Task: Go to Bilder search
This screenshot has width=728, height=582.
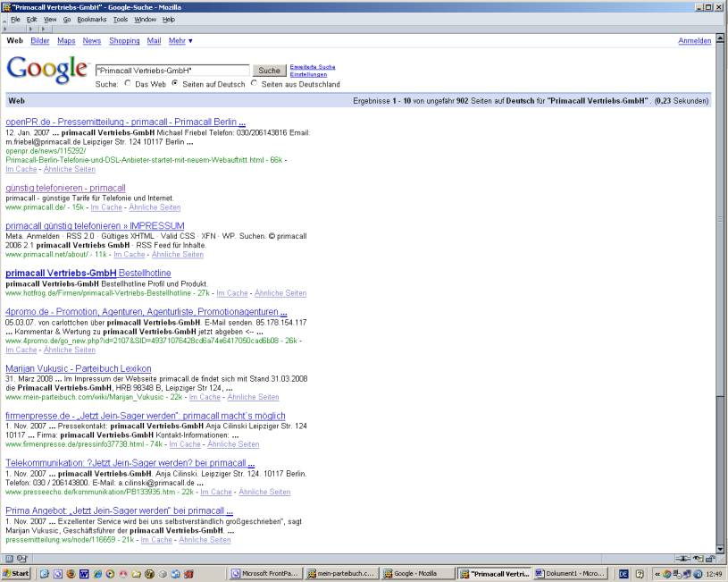Action: tap(40, 41)
